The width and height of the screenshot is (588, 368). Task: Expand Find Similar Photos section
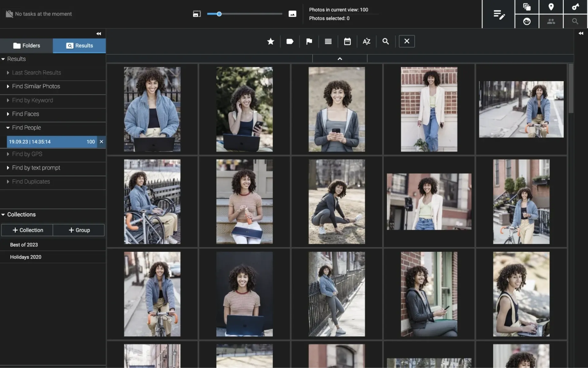point(36,86)
